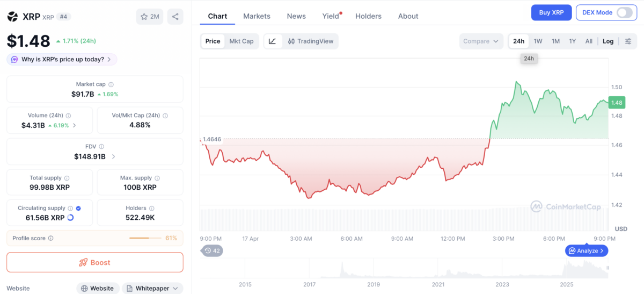Click the 1.4646 opening price label
Image resolution: width=644 pixels, height=294 pixels.
(x=211, y=139)
